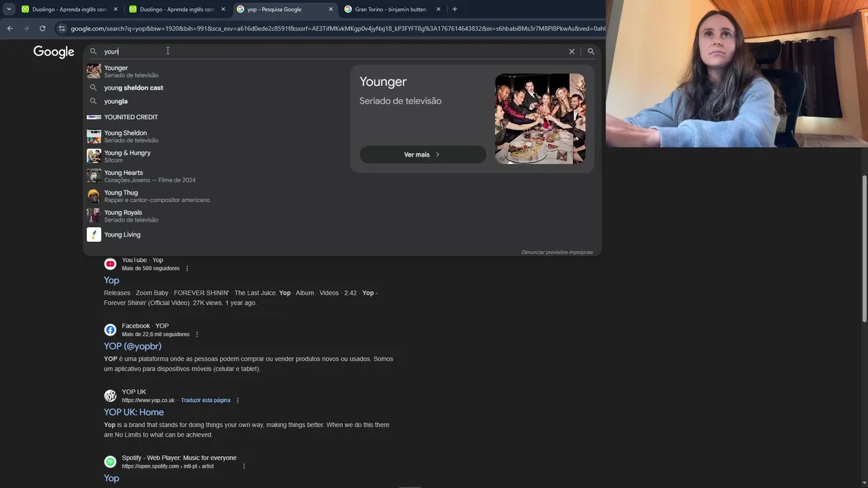The height and width of the screenshot is (488, 868).
Task: Switch to the Gran Torino tab
Action: [x=392, y=9]
